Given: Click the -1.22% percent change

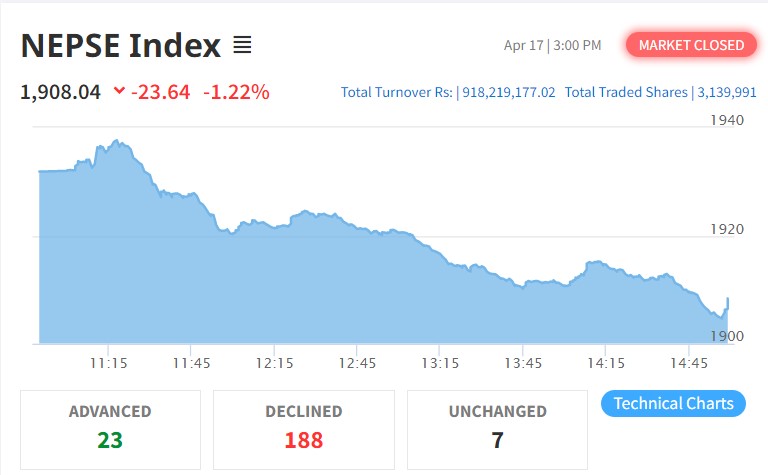Looking at the screenshot, I should pyautogui.click(x=236, y=92).
